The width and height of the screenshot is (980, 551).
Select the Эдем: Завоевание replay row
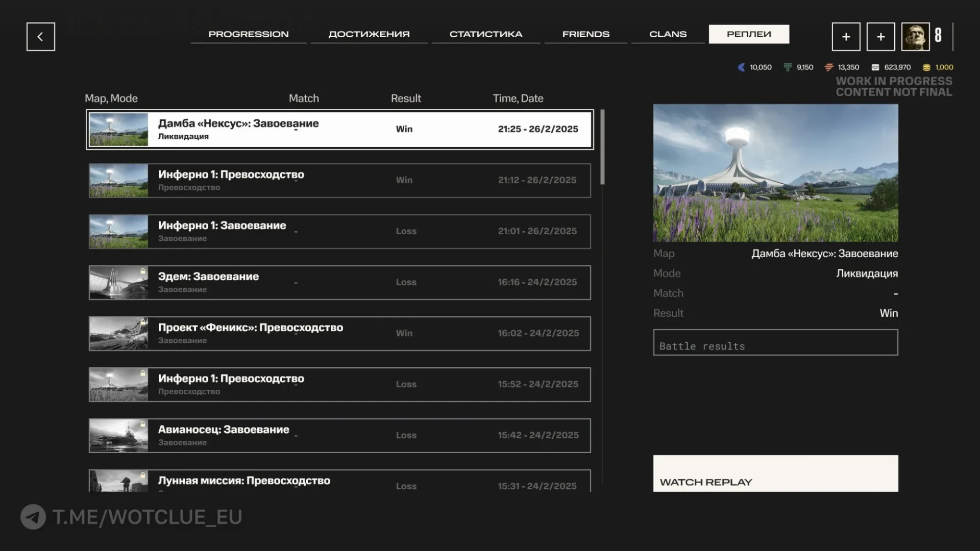(x=339, y=283)
